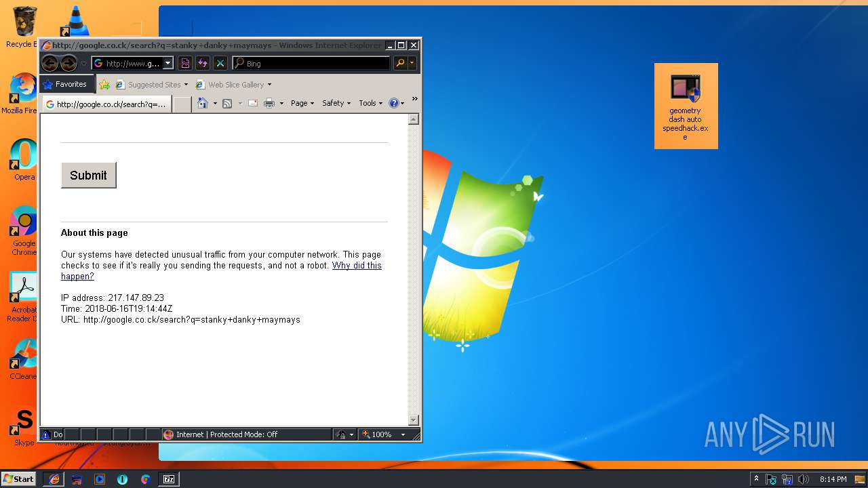This screenshot has width=868, height=488.
Task: Expand the Web Slice Gallery dropdown arrow
Action: coord(269,85)
